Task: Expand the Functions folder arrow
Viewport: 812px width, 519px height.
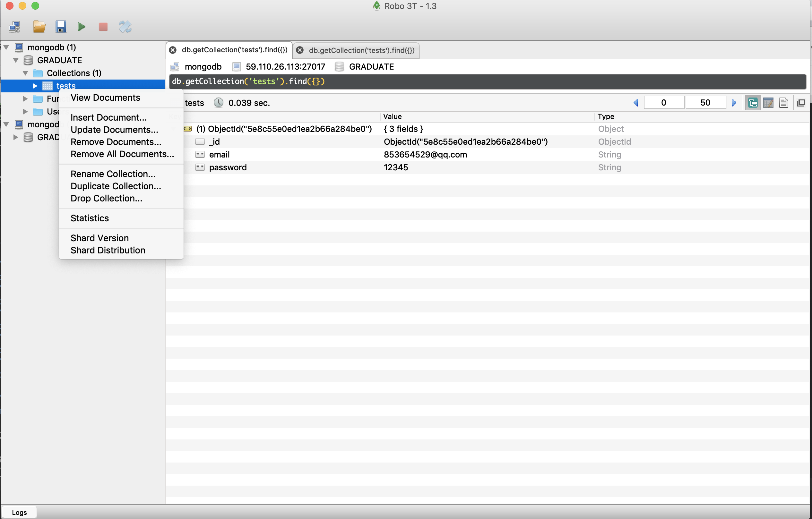Action: coord(25,99)
